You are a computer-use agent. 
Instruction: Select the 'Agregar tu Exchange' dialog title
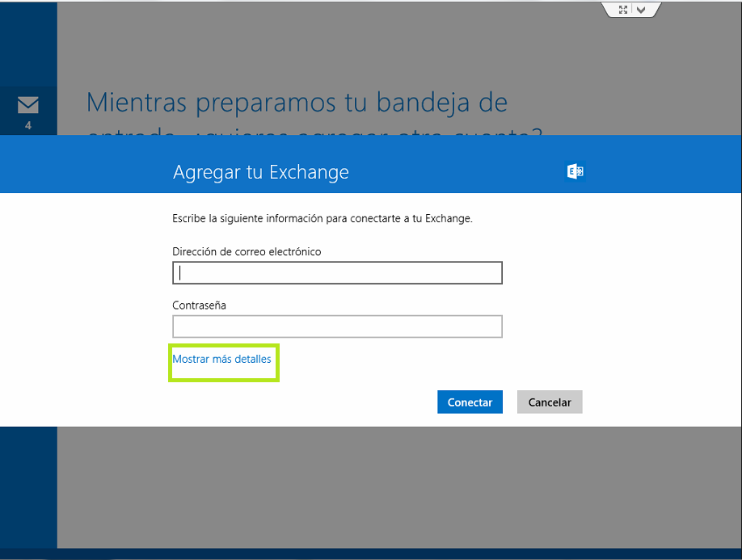(261, 172)
